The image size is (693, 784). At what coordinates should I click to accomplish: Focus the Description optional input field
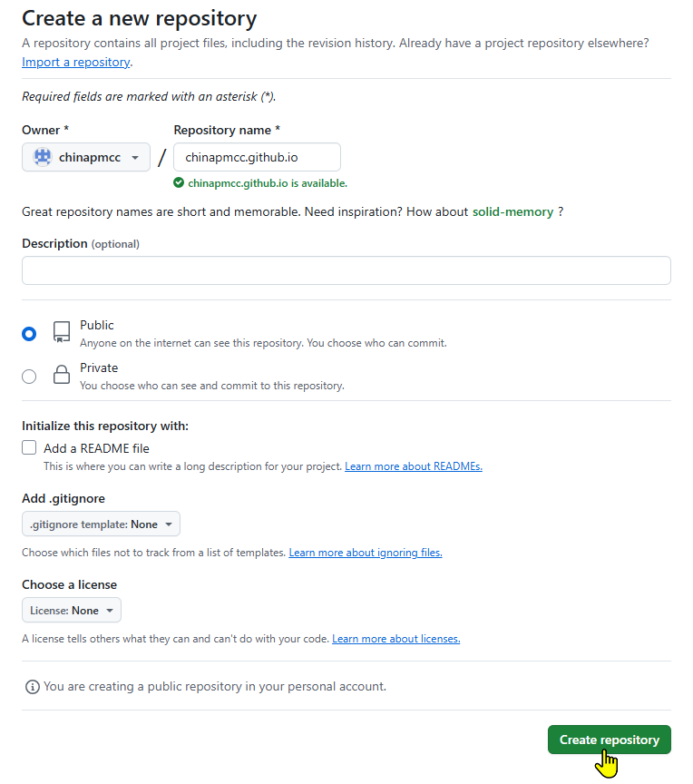tap(346, 270)
